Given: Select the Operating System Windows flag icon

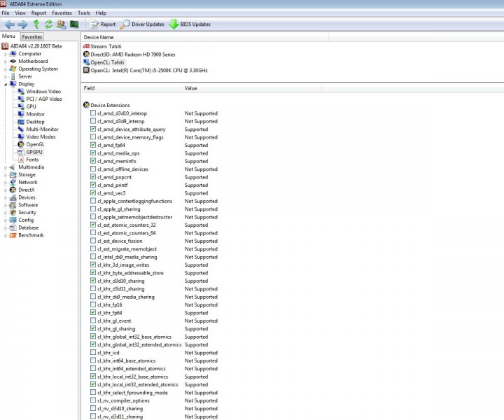Looking at the screenshot, I should [13, 69].
